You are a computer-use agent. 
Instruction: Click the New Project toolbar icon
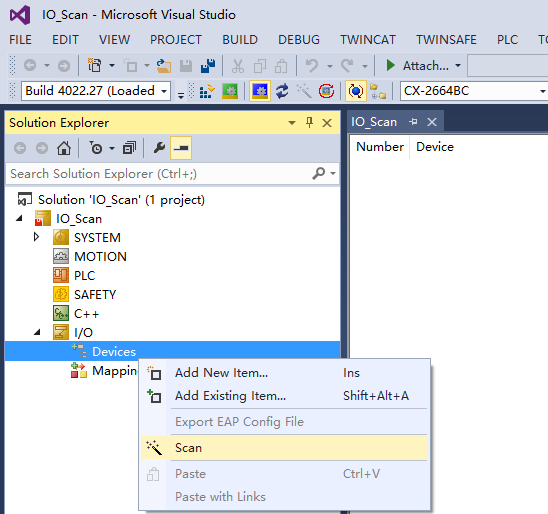95,65
